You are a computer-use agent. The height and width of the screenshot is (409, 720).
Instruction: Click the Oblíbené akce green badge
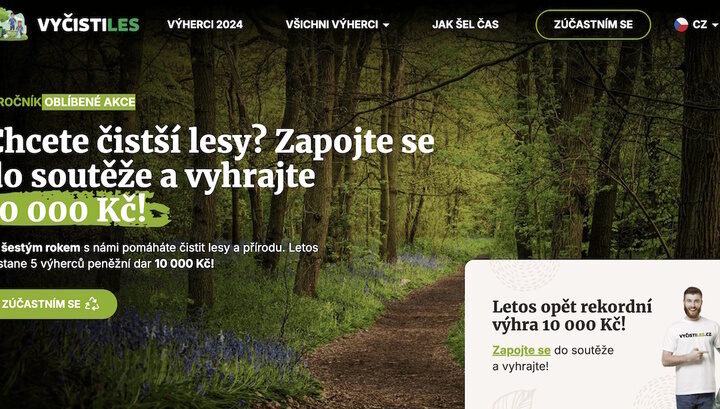point(89,102)
